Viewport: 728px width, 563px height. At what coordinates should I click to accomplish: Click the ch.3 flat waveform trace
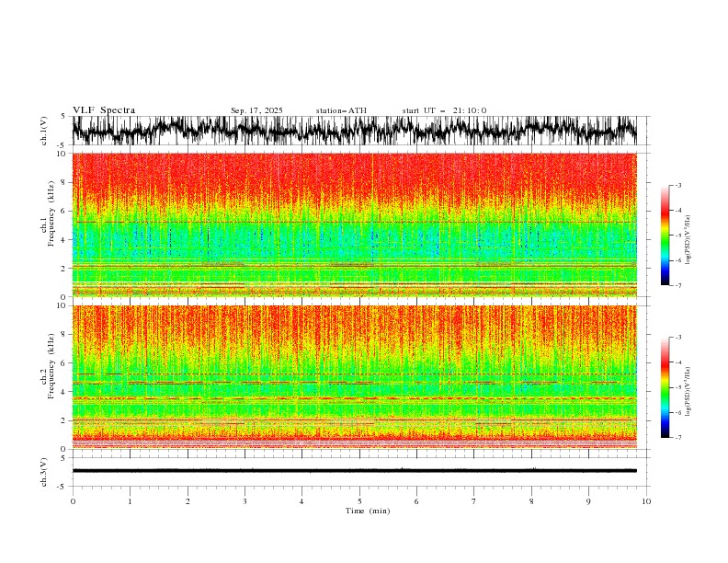(x=355, y=471)
